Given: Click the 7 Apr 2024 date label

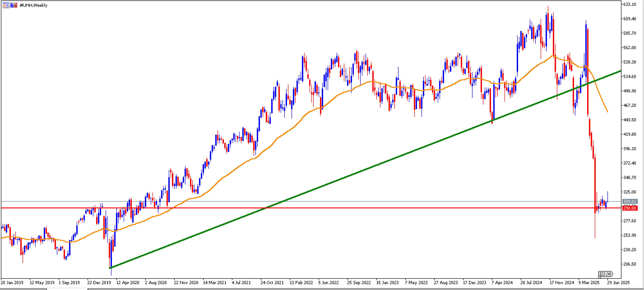Looking at the screenshot, I should tap(502, 283).
